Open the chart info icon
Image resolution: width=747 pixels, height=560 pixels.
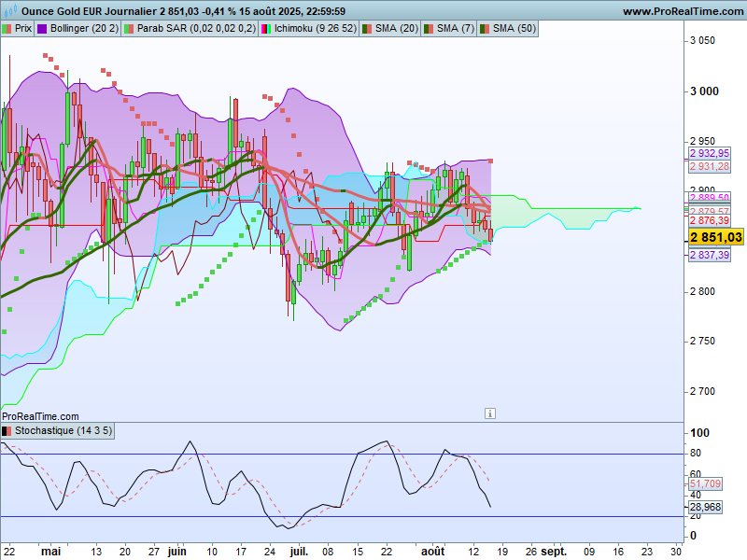coord(491,413)
